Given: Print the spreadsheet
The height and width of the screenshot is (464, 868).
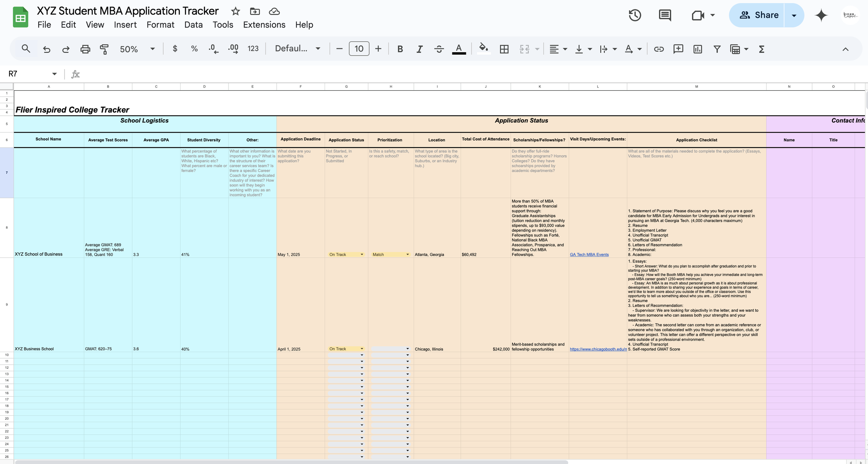Looking at the screenshot, I should (x=85, y=49).
